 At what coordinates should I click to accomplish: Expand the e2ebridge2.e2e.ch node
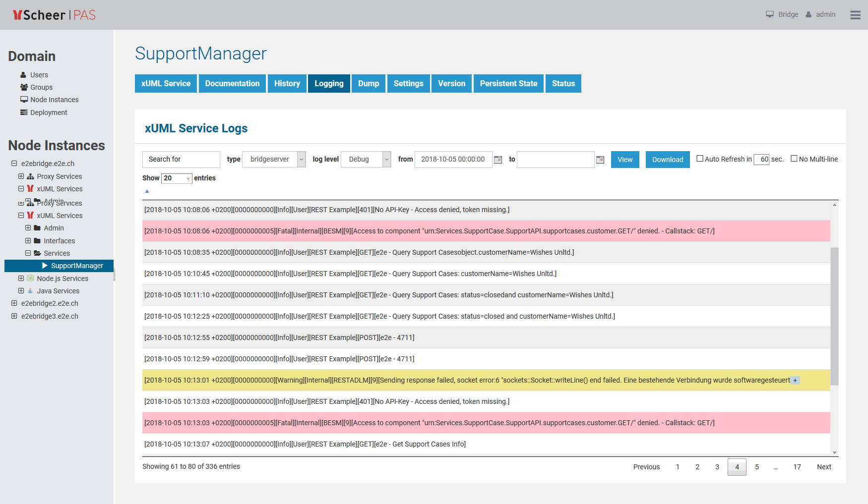pyautogui.click(x=14, y=303)
